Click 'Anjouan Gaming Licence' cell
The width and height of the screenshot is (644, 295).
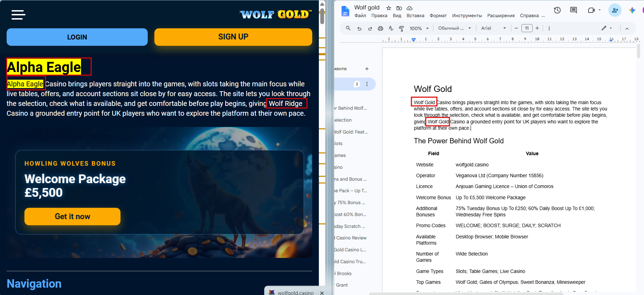504,187
